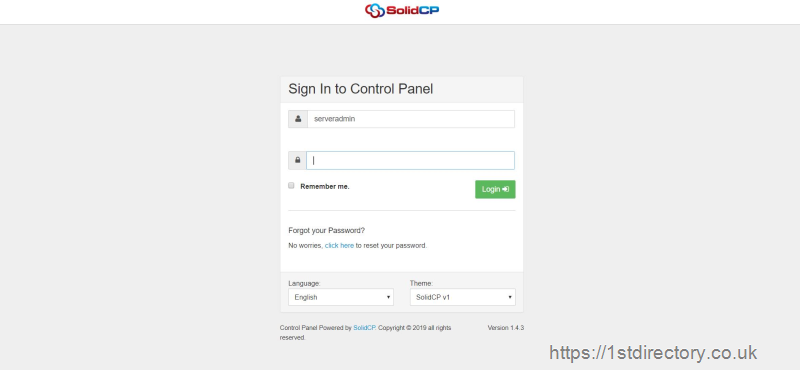
Task: Click the 'Remember me.' label text
Action: coord(325,187)
